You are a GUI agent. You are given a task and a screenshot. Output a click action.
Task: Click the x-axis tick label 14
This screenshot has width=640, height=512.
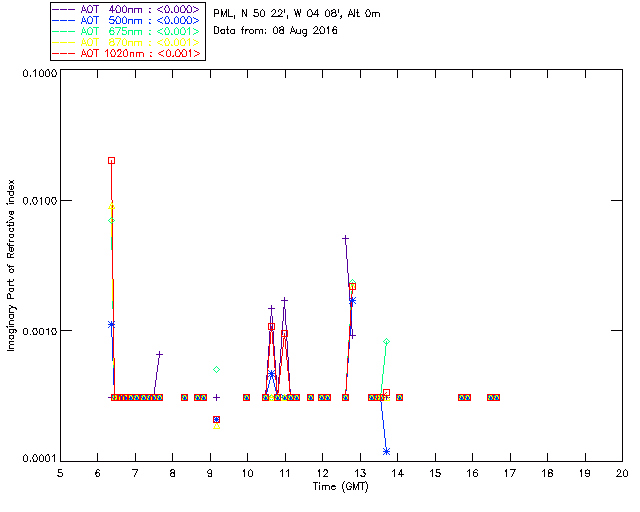click(398, 473)
